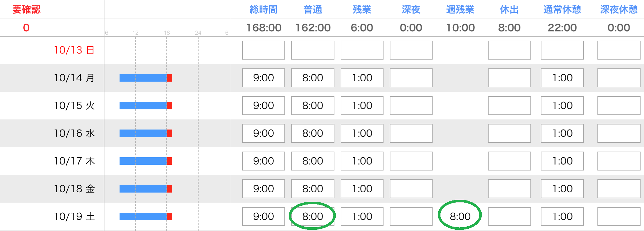The width and height of the screenshot is (644, 231).
Task: Click the 要確認 header label
Action: click(26, 10)
